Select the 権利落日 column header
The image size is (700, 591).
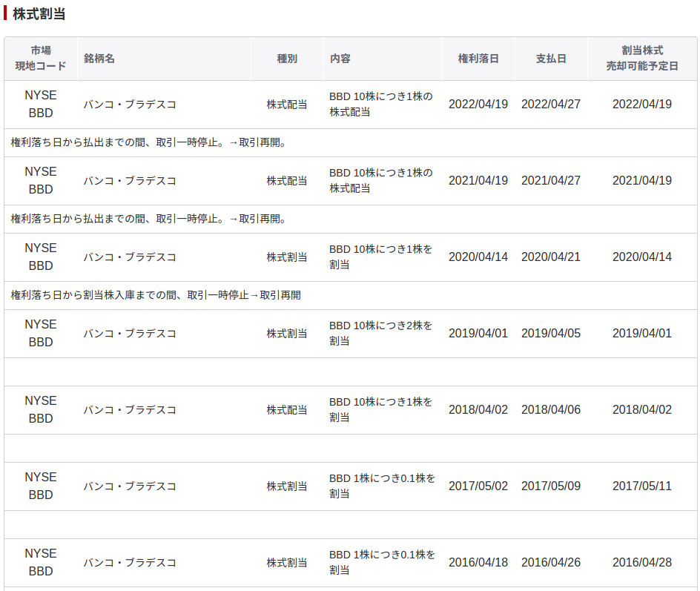pos(478,59)
